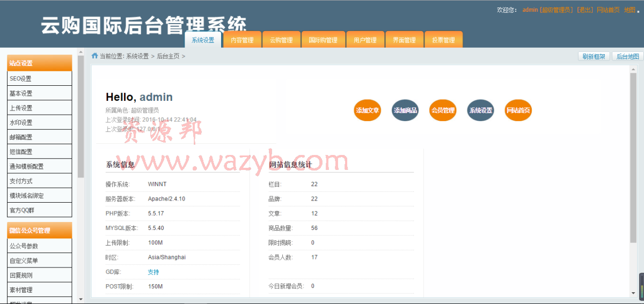Click the Hello, admin greeting heading
This screenshot has width=644, height=304.
coord(139,97)
